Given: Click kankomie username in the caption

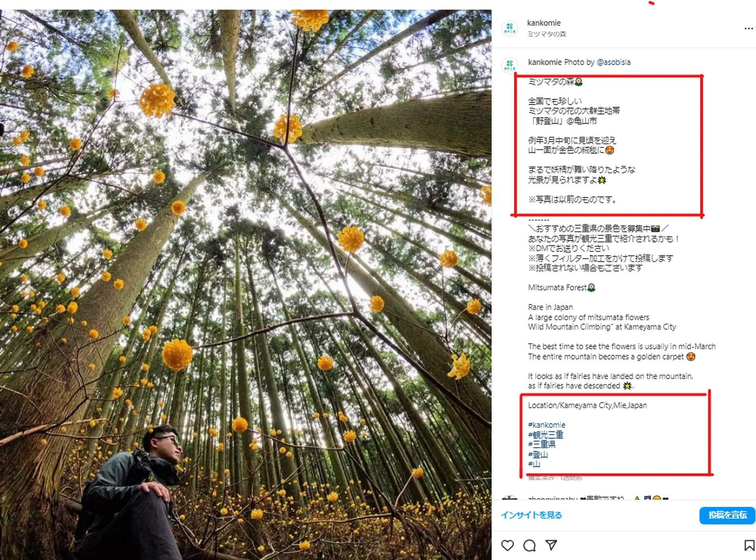Looking at the screenshot, I should click(x=545, y=62).
